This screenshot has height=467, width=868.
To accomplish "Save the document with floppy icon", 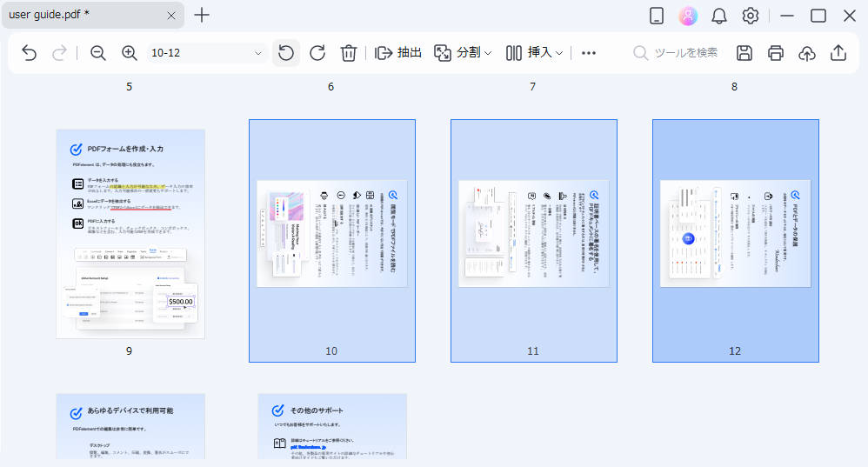I will click(x=744, y=53).
